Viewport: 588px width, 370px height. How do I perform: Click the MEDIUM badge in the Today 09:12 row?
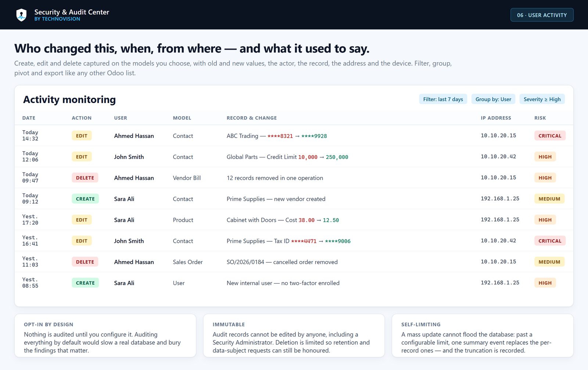tap(549, 199)
